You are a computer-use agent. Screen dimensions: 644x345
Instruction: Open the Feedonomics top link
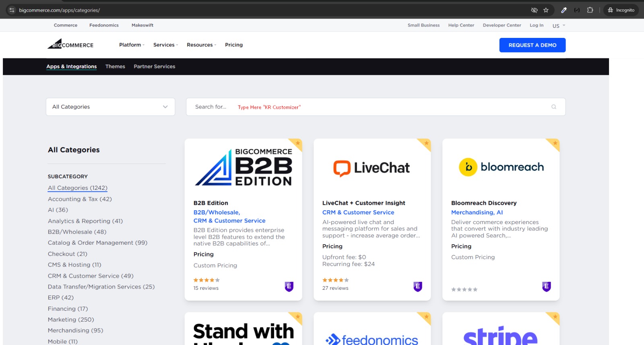click(104, 25)
